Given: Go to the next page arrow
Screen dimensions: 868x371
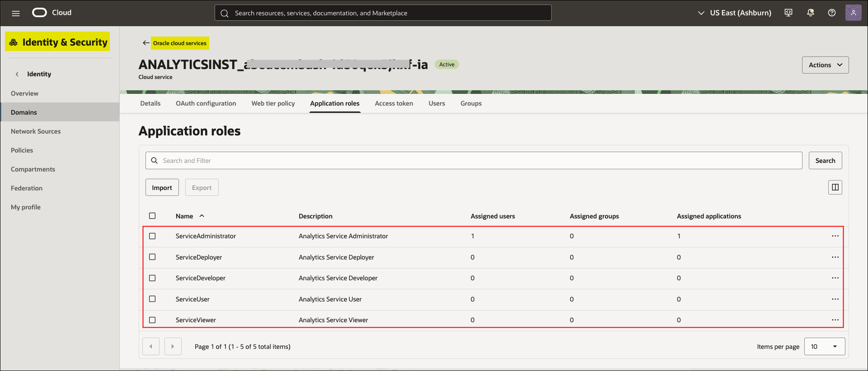Looking at the screenshot, I should pyautogui.click(x=173, y=347).
